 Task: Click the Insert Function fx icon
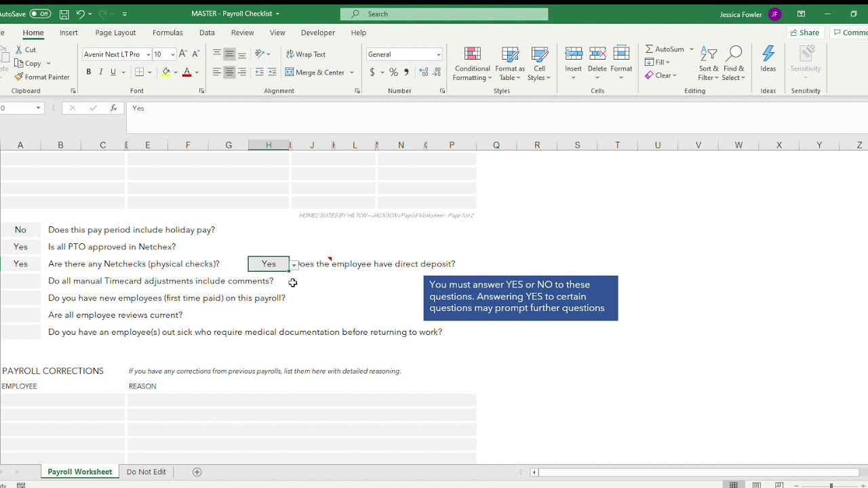[113, 108]
